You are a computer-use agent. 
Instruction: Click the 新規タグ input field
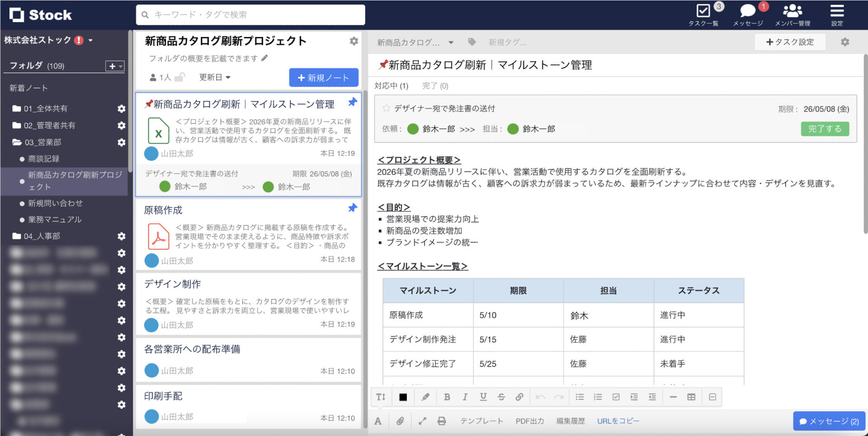(x=508, y=42)
